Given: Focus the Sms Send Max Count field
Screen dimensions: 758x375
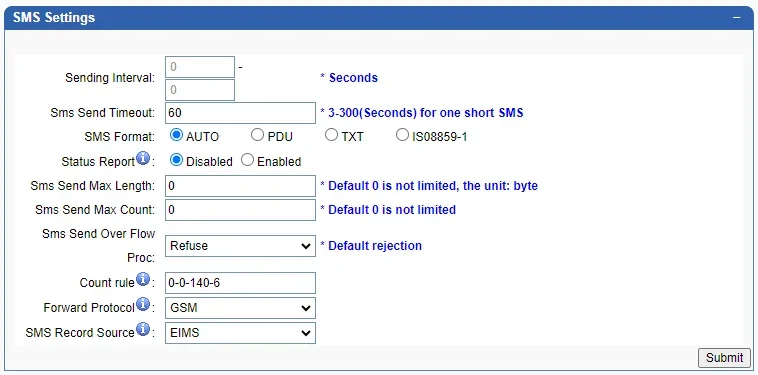Looking at the screenshot, I should coord(240,210).
